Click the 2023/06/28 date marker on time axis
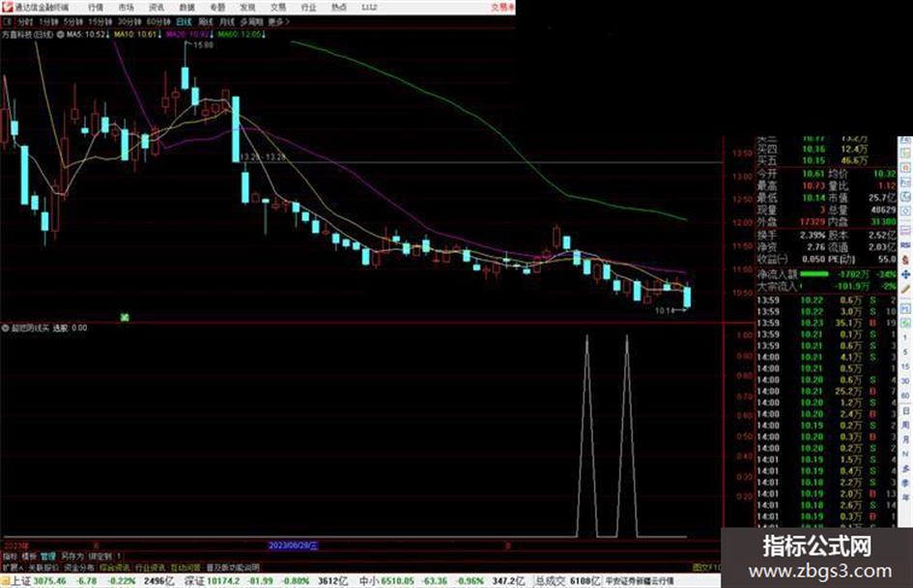Viewport: 913px width, 588px height. click(x=293, y=546)
